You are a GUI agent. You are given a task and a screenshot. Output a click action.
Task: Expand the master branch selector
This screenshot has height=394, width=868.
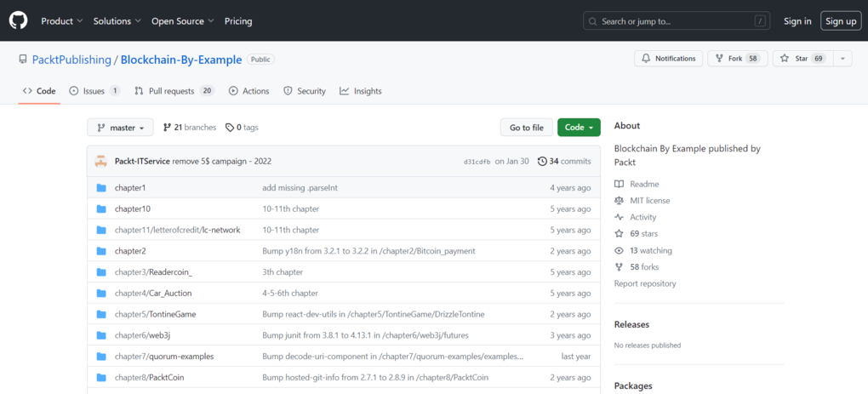coord(120,128)
